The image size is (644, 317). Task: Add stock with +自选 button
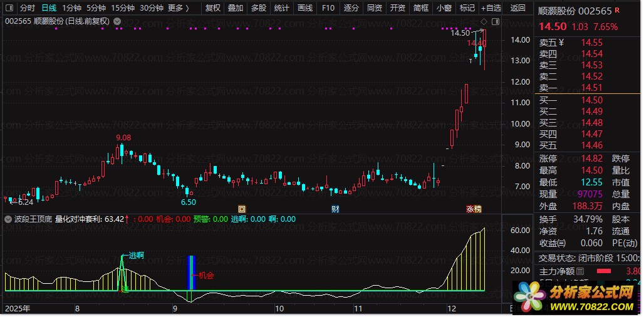click(491, 8)
